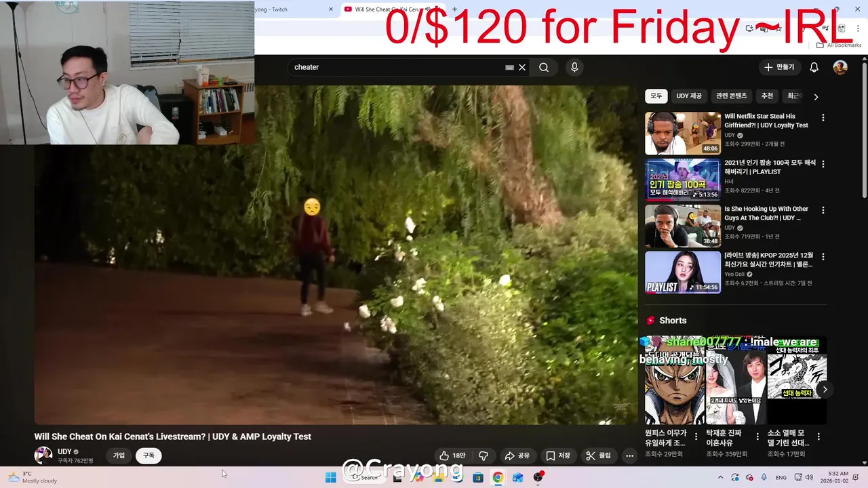The height and width of the screenshot is (488, 868).
Task: Open volume control in system tray
Action: 809,477
